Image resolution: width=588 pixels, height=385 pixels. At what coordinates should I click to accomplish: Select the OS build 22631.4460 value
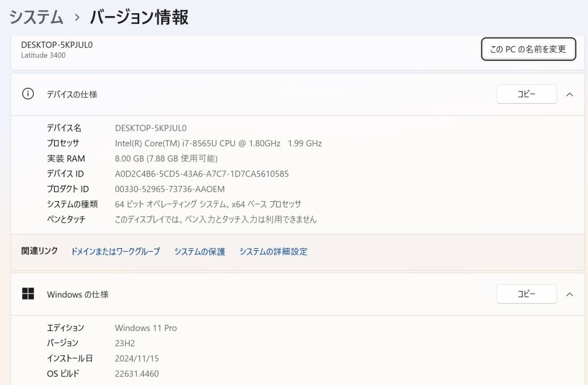137,374
